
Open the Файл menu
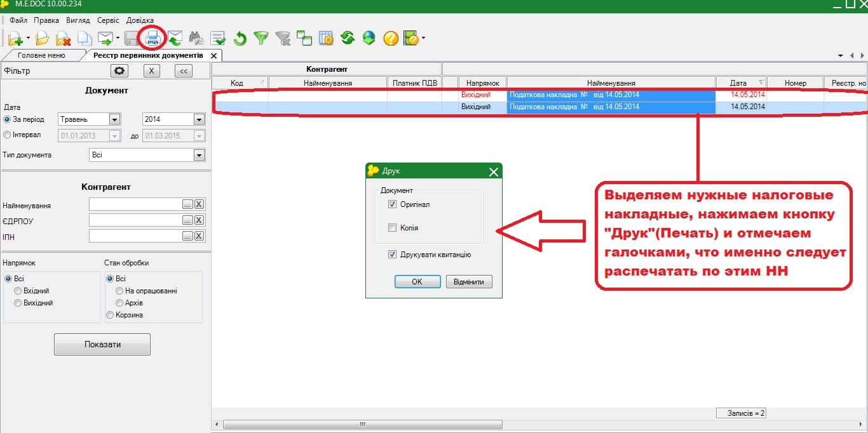(18, 20)
